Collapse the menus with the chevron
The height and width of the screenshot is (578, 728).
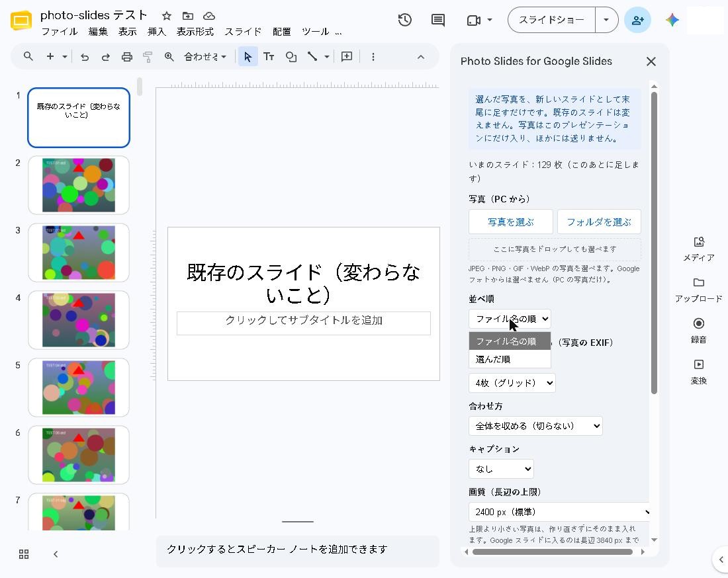click(x=421, y=57)
